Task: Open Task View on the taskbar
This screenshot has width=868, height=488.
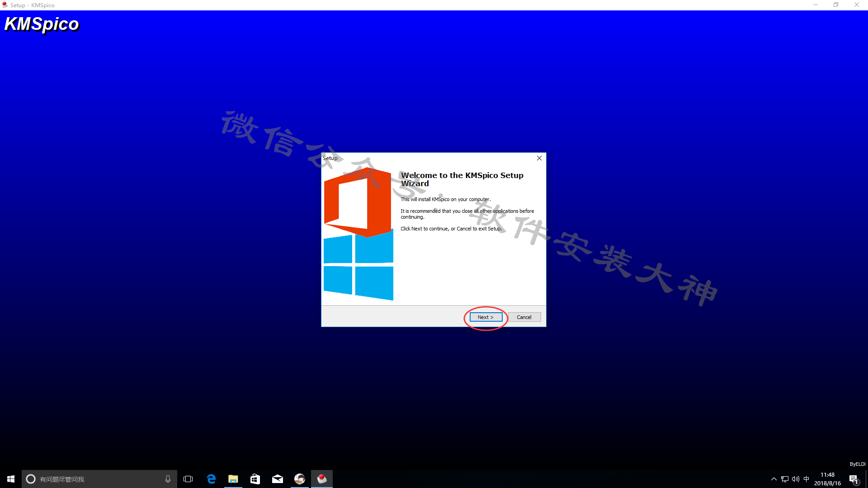Action: tap(188, 479)
